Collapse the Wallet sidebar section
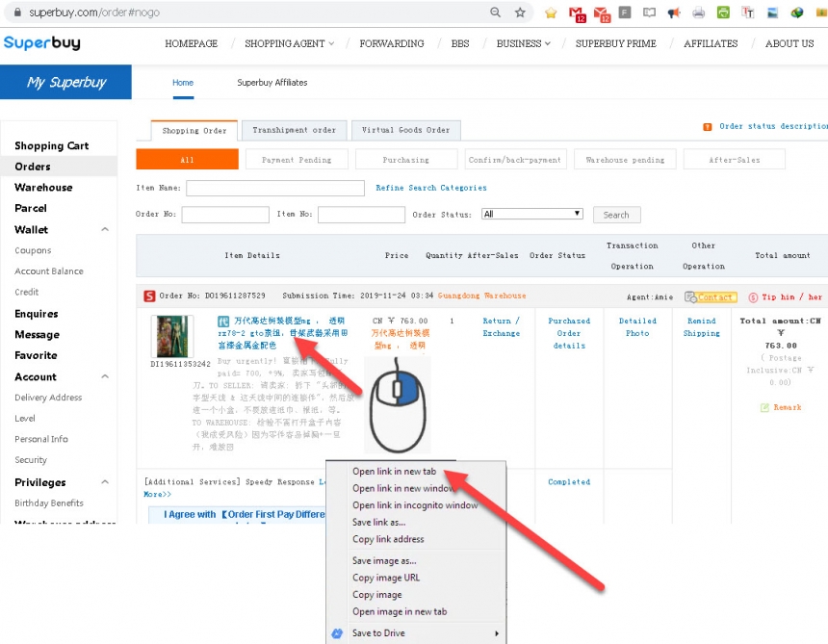This screenshot has height=644, width=828. coord(105,229)
